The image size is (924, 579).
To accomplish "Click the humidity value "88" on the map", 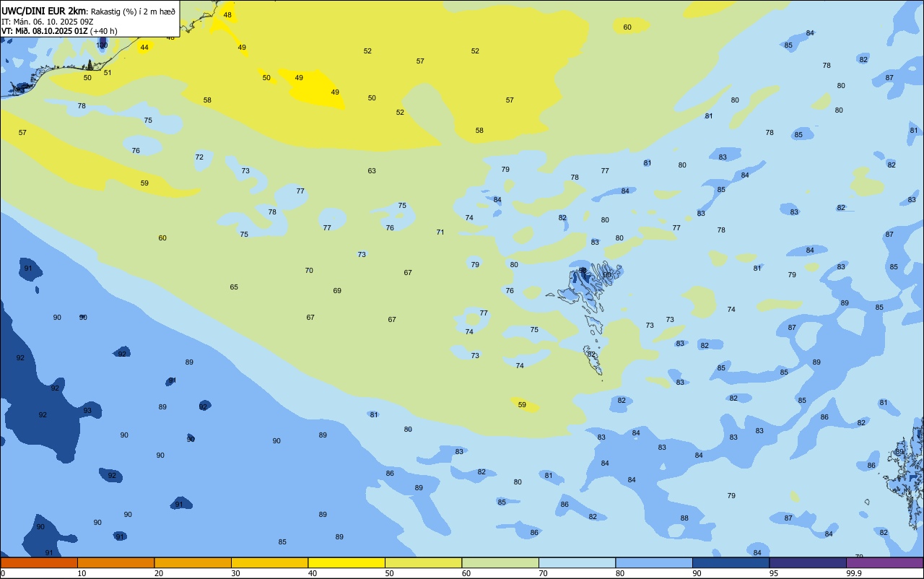I will pos(684,518).
